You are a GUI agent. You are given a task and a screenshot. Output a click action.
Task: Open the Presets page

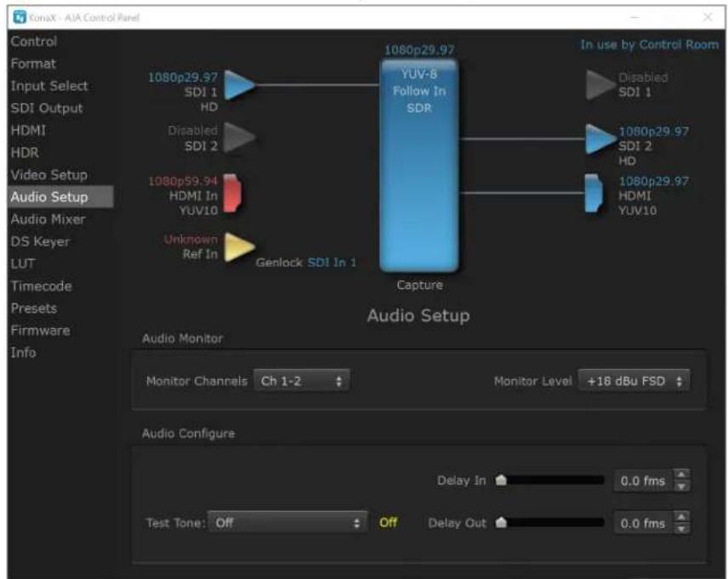[x=34, y=309]
